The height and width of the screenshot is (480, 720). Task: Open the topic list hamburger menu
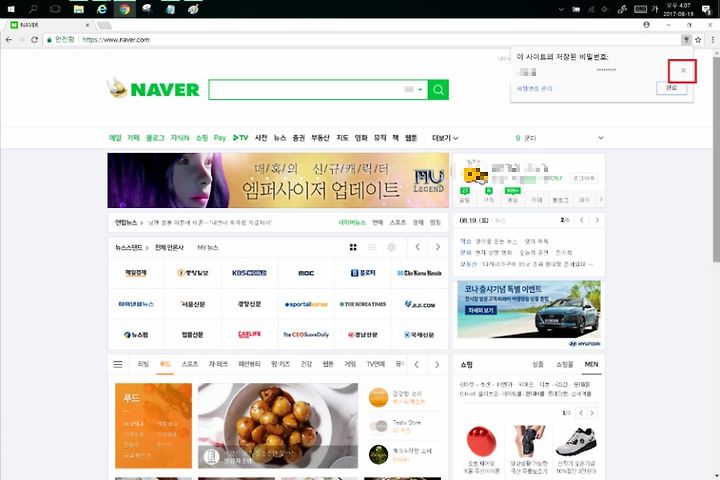[x=118, y=364]
